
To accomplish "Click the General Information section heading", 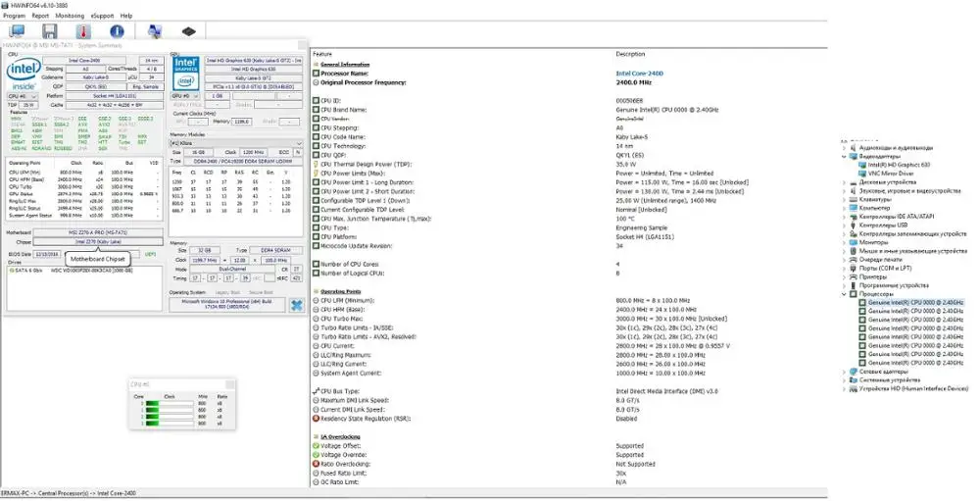I will pos(345,65).
